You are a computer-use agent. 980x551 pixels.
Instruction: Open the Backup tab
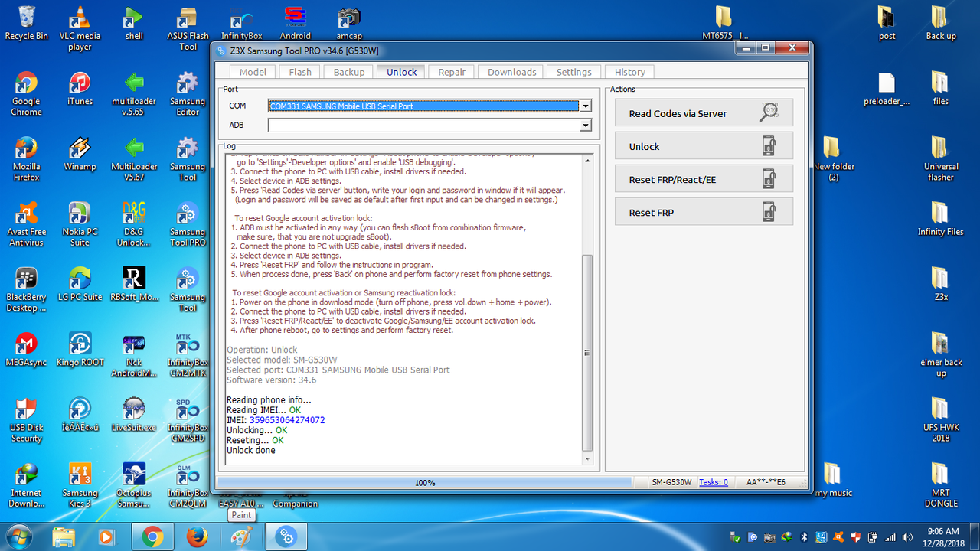tap(349, 72)
